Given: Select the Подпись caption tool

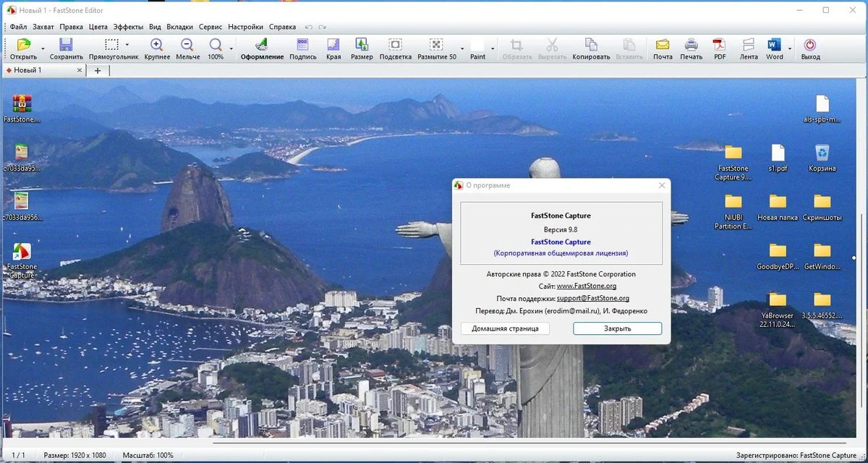Looking at the screenshot, I should click(303, 48).
